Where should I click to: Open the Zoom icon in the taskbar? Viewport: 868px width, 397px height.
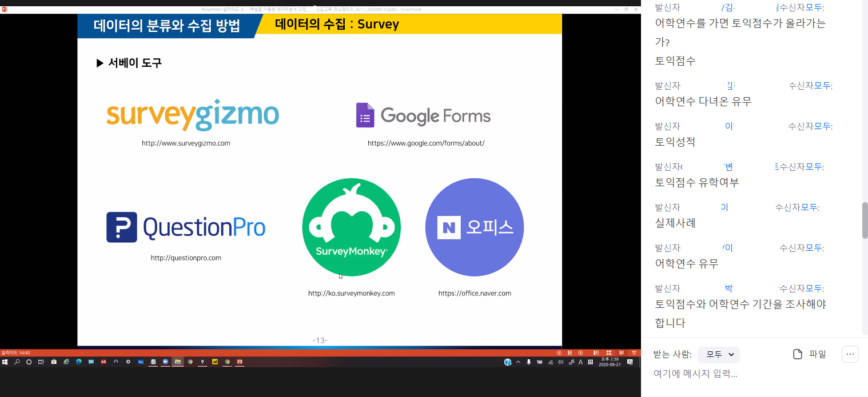coord(166,362)
